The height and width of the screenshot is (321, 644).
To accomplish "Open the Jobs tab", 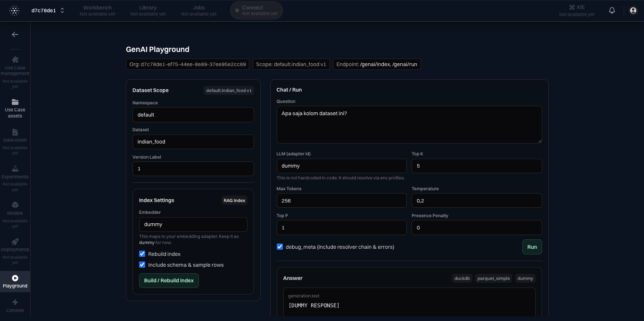I will [198, 10].
